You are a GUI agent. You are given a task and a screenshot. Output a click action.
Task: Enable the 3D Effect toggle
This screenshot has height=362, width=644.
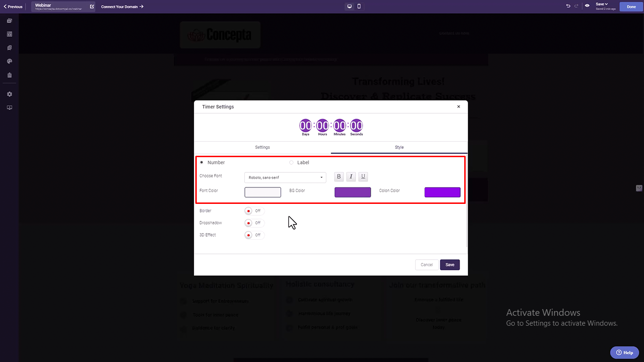pos(254,235)
